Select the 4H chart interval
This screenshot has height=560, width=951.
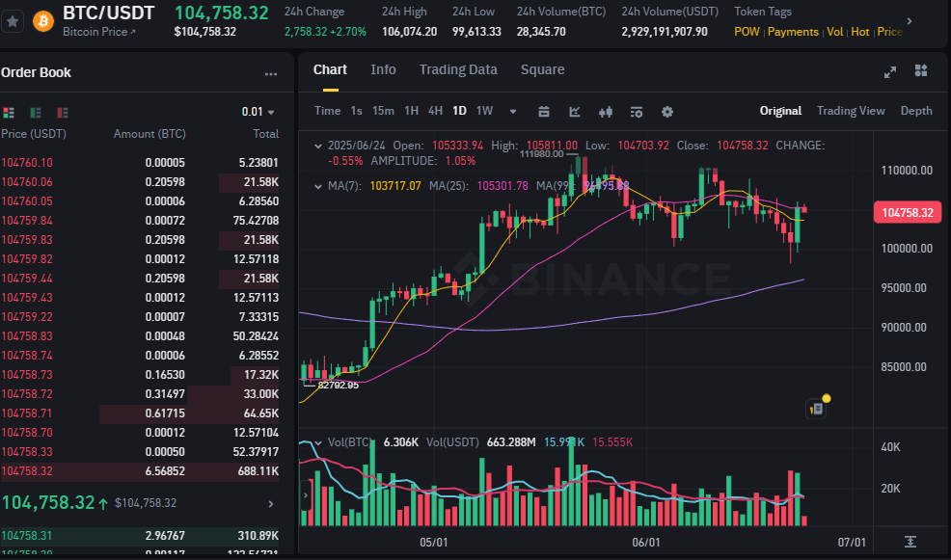click(435, 111)
